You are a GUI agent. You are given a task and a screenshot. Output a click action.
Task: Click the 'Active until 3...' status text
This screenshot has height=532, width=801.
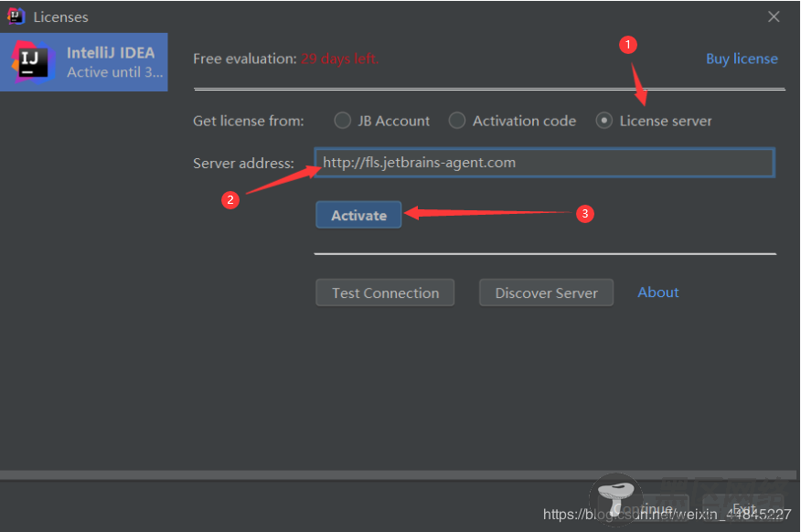point(115,72)
